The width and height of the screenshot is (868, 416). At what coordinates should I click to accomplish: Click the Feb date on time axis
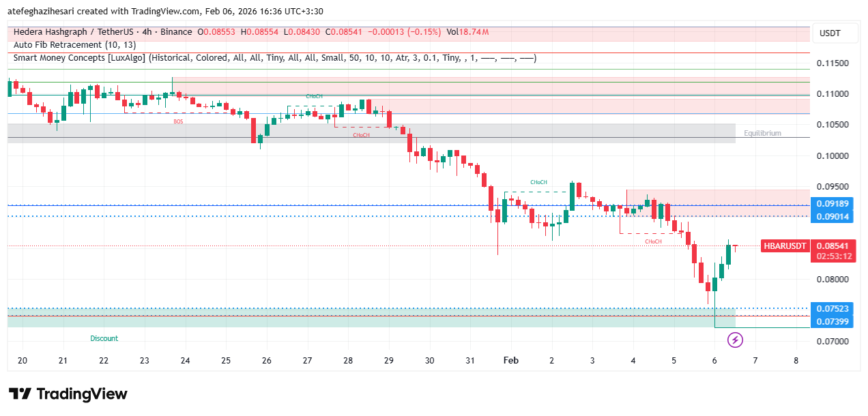pyautogui.click(x=510, y=361)
